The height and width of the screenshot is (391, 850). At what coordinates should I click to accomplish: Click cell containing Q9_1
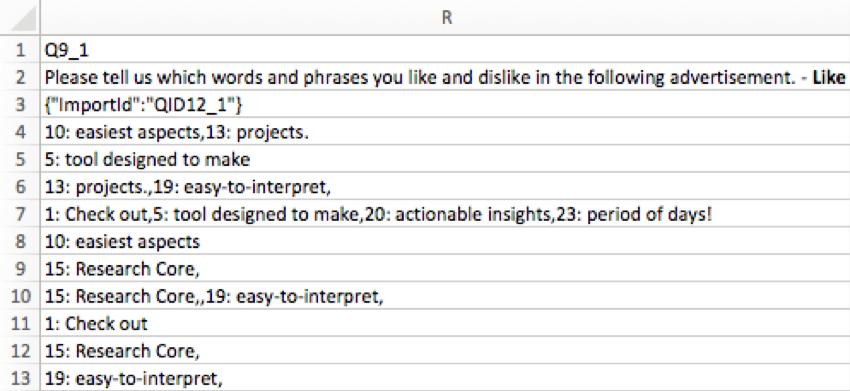pos(446,50)
